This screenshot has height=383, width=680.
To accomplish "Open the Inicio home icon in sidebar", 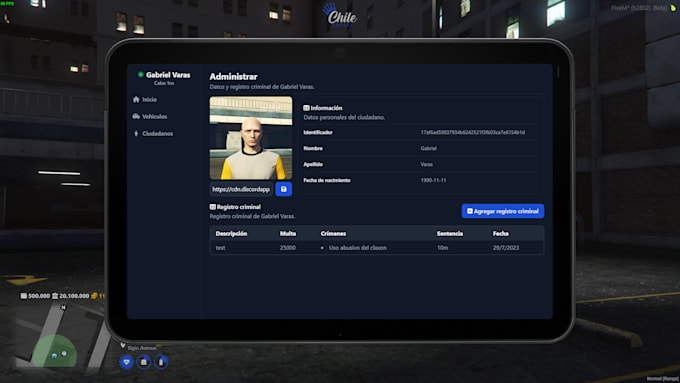I will tap(136, 99).
